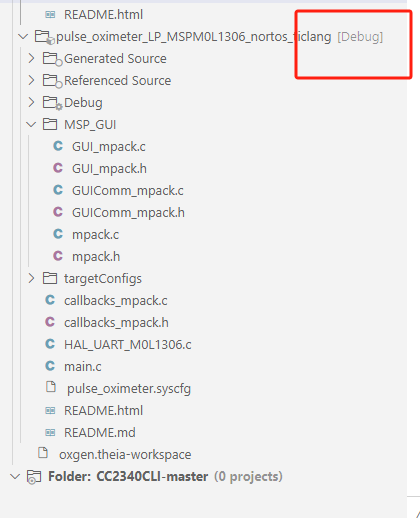Select Referenced Source in the tree
The width and height of the screenshot is (420, 518).
[x=118, y=81]
